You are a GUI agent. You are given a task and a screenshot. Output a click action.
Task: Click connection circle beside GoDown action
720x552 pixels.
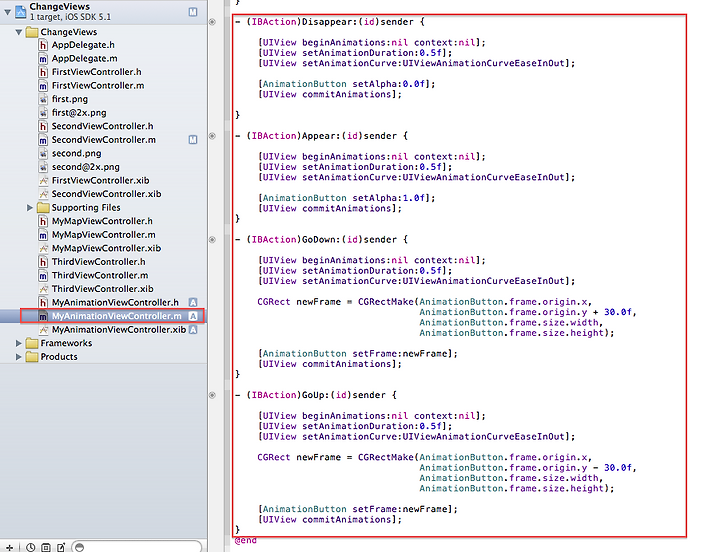(212, 240)
